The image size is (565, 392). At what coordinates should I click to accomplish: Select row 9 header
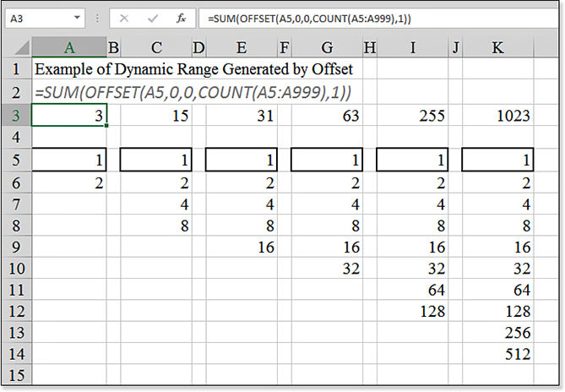(16, 247)
